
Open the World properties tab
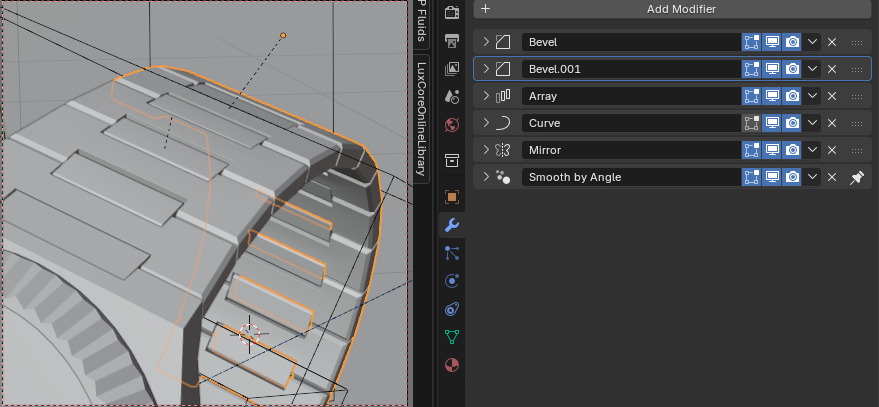[451, 125]
